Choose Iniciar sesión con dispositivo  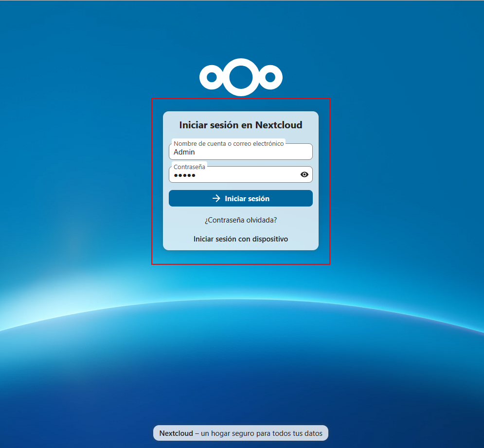241,239
